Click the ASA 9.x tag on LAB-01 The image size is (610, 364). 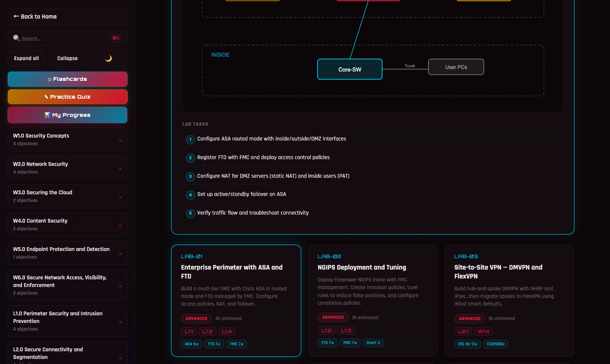click(x=191, y=344)
